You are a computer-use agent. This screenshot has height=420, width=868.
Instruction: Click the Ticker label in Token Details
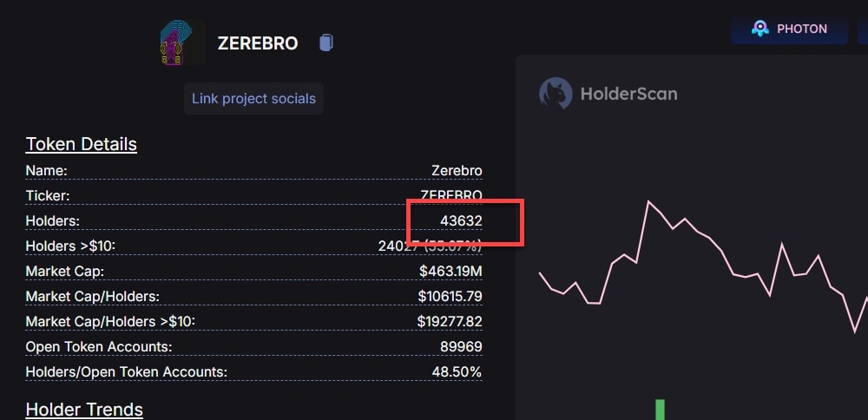tap(48, 196)
